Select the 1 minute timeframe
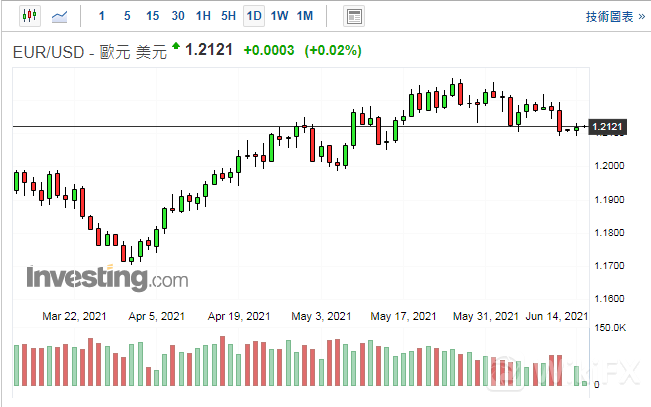The width and height of the screenshot is (651, 407). [100, 16]
